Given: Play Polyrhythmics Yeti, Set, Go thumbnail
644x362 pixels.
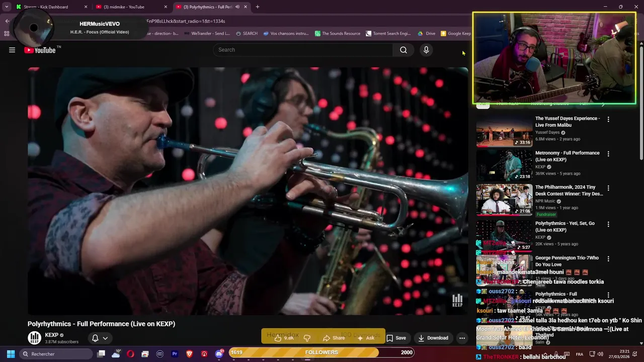Looking at the screenshot, I should [x=504, y=235].
